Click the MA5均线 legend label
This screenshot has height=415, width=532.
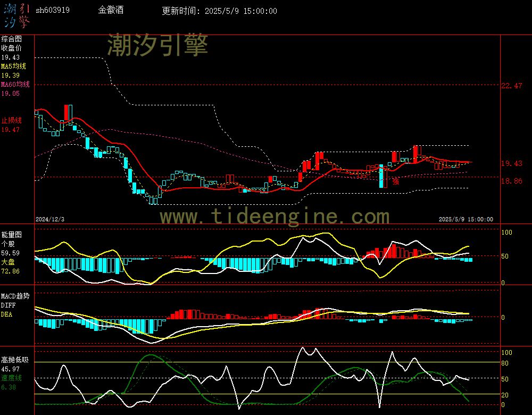[x=14, y=66]
